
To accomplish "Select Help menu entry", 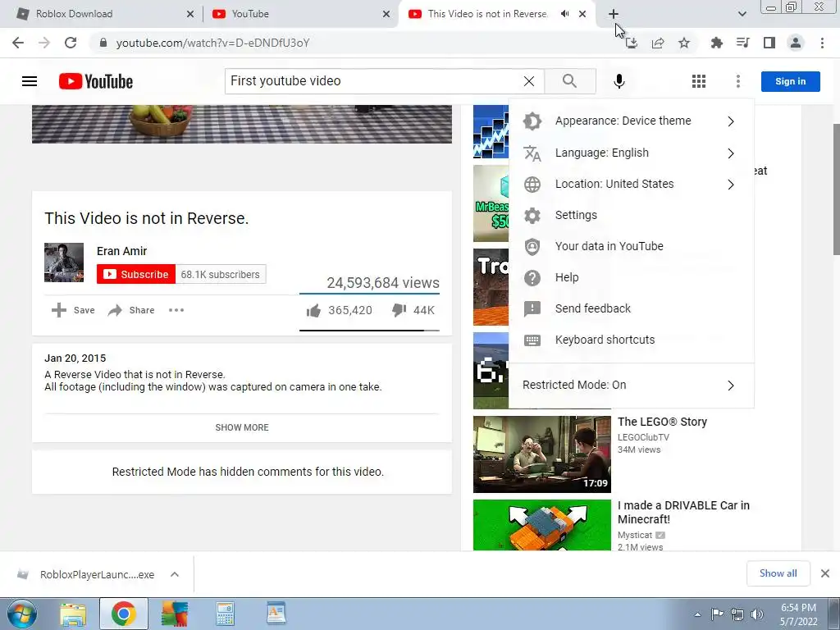I will coord(631,277).
